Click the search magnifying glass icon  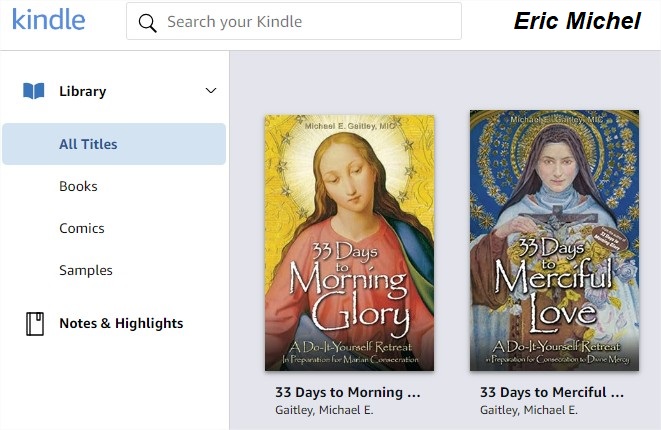(x=148, y=22)
